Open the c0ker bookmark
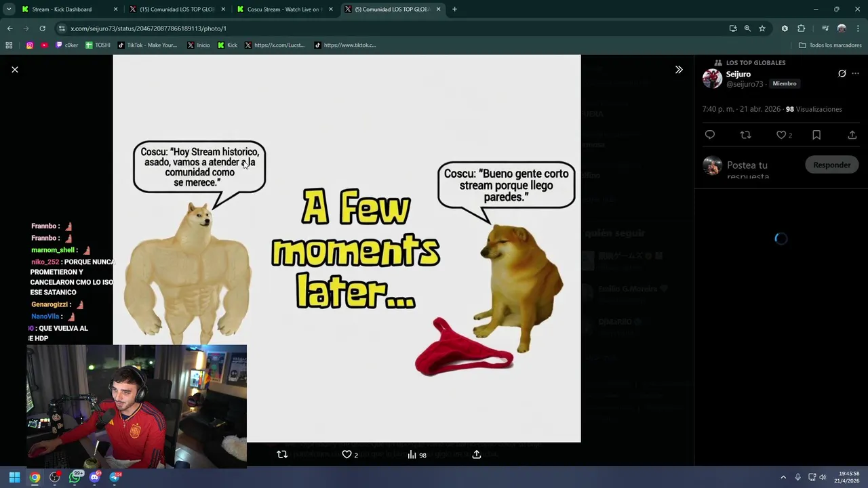 (67, 45)
